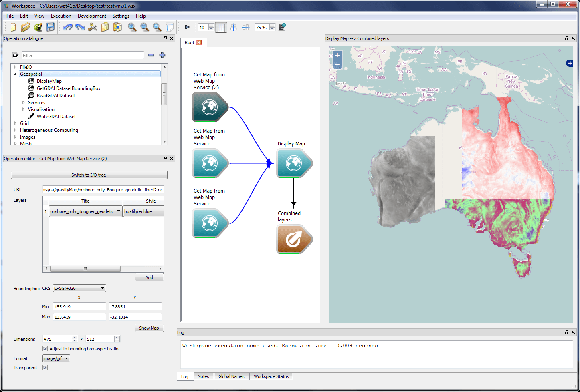Click the Save workspace floppy disk icon

coord(51,27)
